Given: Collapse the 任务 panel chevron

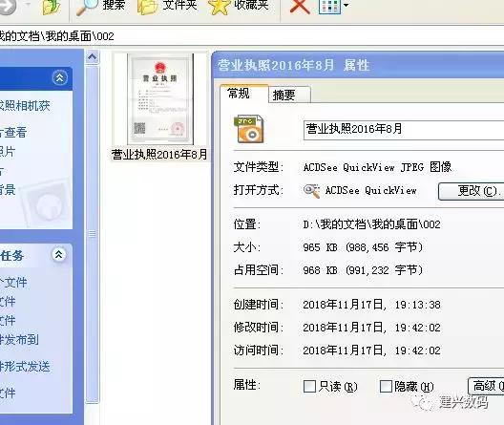Looking at the screenshot, I should (x=59, y=255).
